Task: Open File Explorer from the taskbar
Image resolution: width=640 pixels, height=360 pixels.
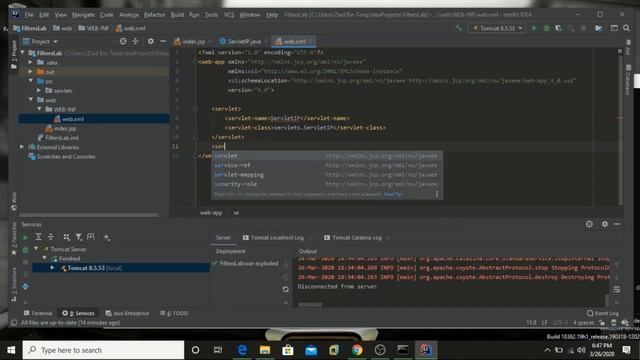Action: coord(265,350)
